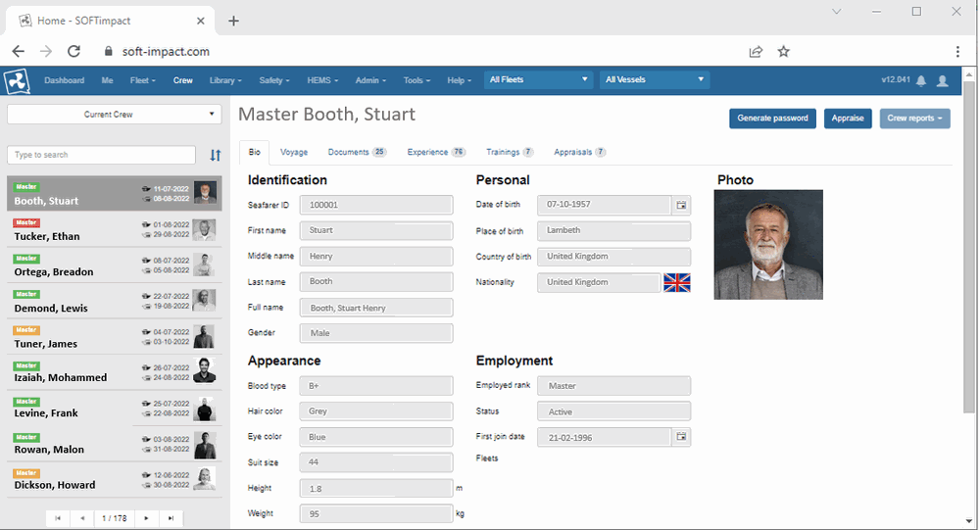Screen dimensions: 980x530
Task: Go back in browser history
Action: pos(18,51)
